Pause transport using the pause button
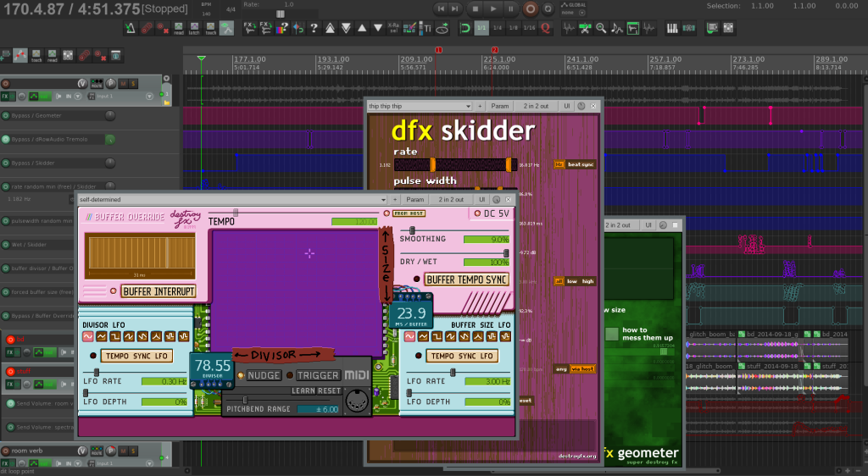 tap(510, 8)
